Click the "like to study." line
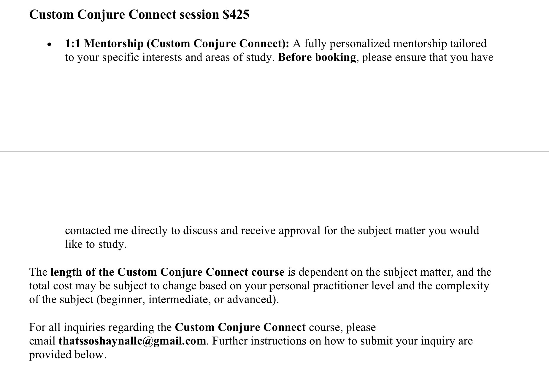 point(96,244)
